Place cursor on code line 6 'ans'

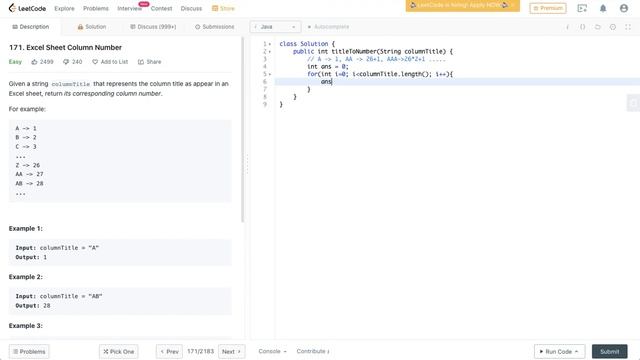(x=326, y=82)
